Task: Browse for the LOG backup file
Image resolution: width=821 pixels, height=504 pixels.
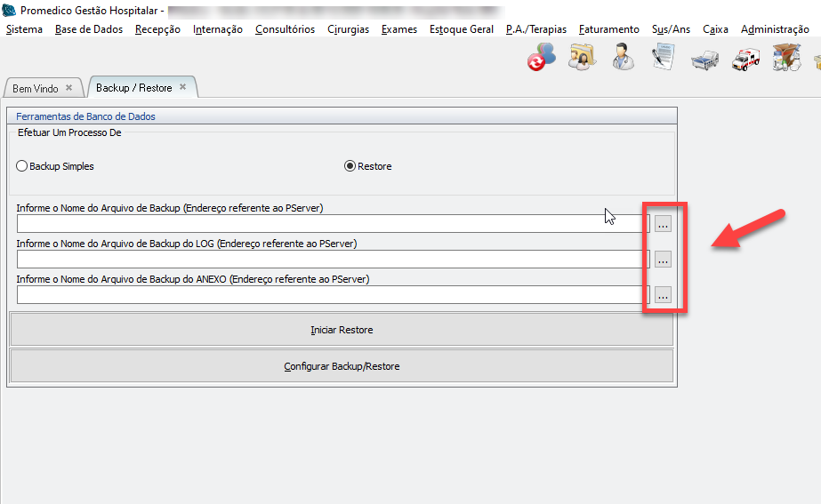Action: [x=663, y=260]
